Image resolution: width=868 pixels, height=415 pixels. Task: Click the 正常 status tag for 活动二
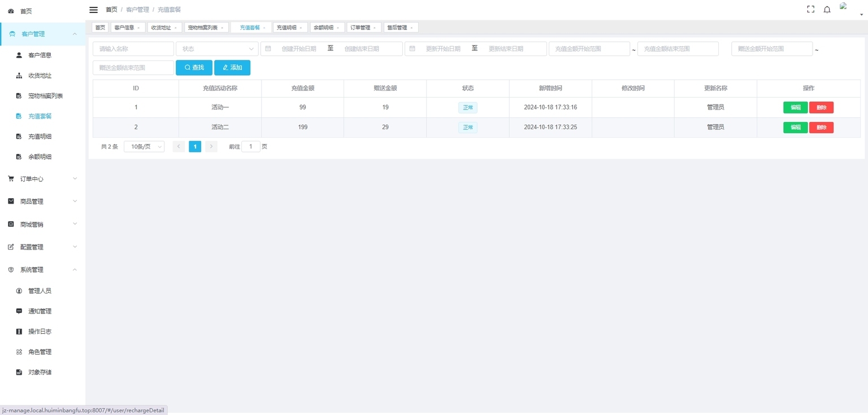468,128
